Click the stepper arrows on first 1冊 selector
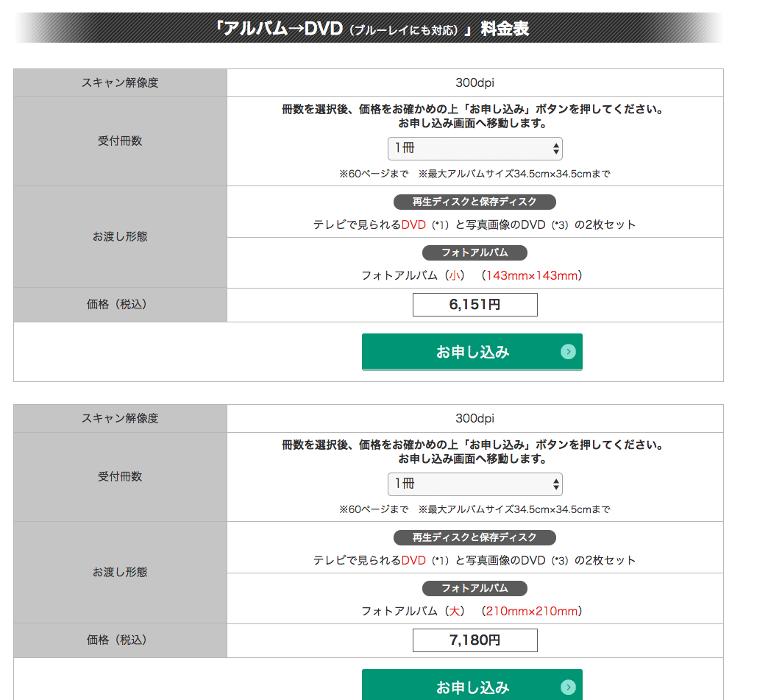The image size is (757, 700). tap(556, 148)
